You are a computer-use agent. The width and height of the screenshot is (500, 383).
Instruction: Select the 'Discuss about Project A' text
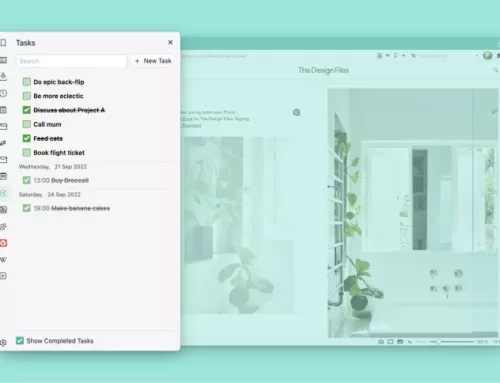click(x=69, y=110)
